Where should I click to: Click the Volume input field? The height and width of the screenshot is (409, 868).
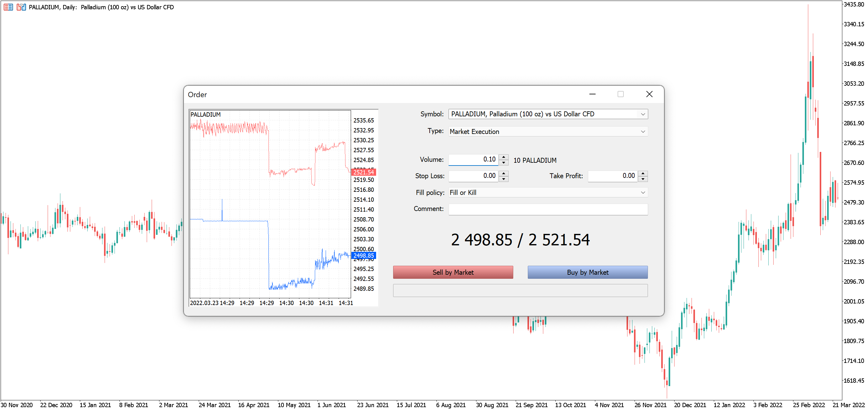click(x=473, y=160)
